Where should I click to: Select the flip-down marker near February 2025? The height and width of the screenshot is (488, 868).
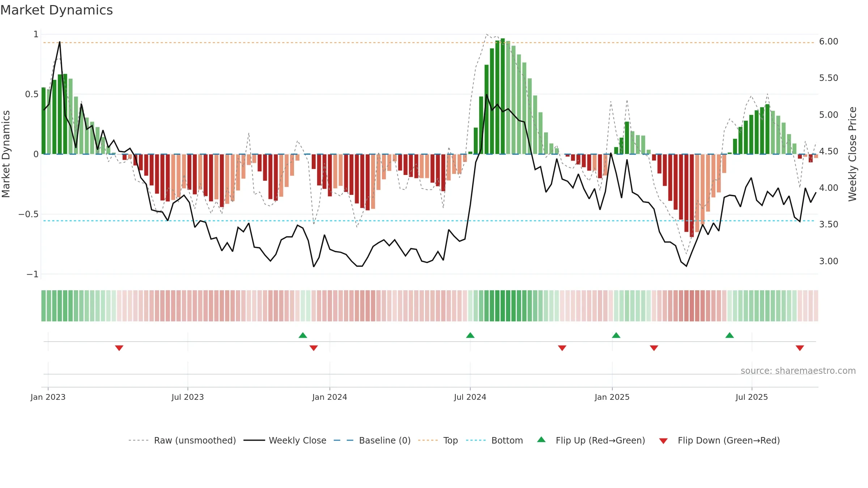coord(654,348)
